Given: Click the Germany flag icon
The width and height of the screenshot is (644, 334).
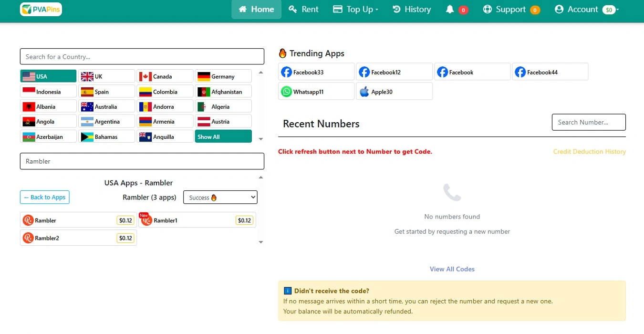Looking at the screenshot, I should point(204,76).
